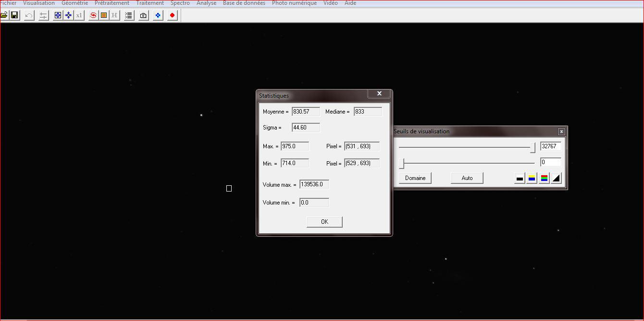The image size is (644, 321).
Task: Open the Prétraitement menu
Action: (x=112, y=3)
